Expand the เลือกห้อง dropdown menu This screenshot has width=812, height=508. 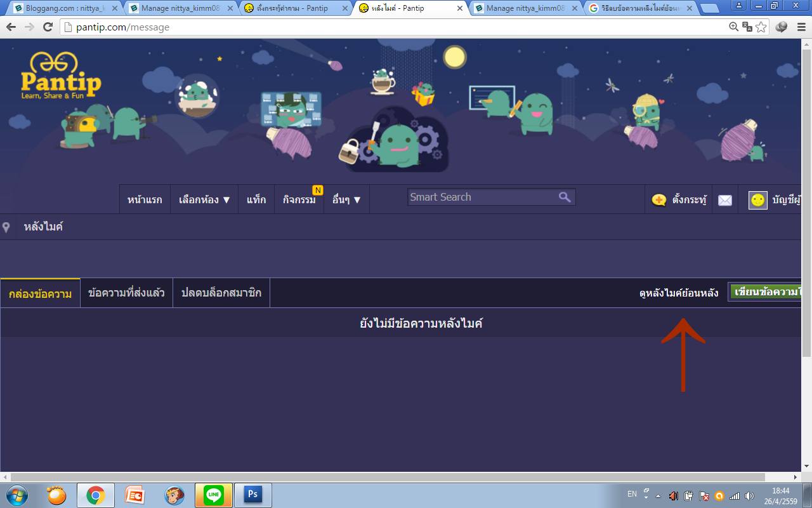coord(204,199)
